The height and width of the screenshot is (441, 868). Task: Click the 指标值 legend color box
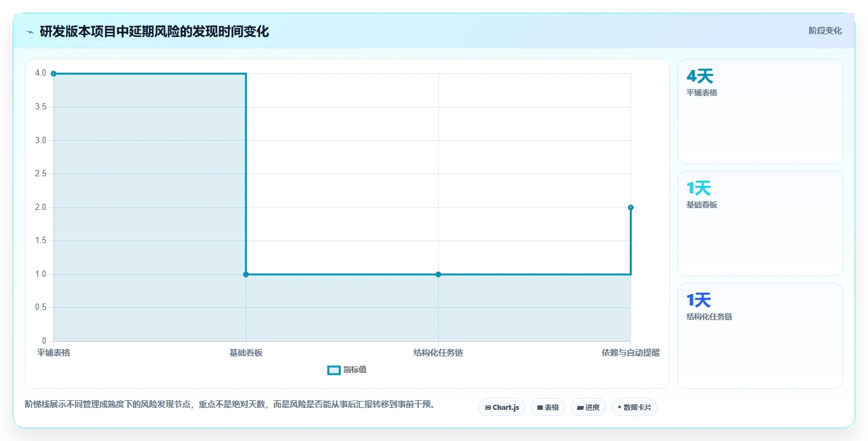334,370
